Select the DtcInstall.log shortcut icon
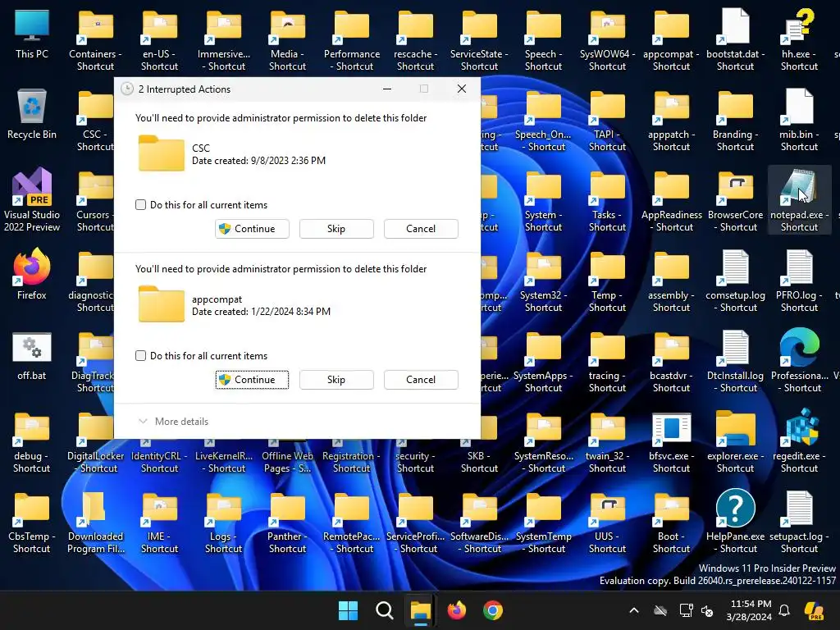Image resolution: width=840 pixels, height=630 pixels. (x=736, y=360)
